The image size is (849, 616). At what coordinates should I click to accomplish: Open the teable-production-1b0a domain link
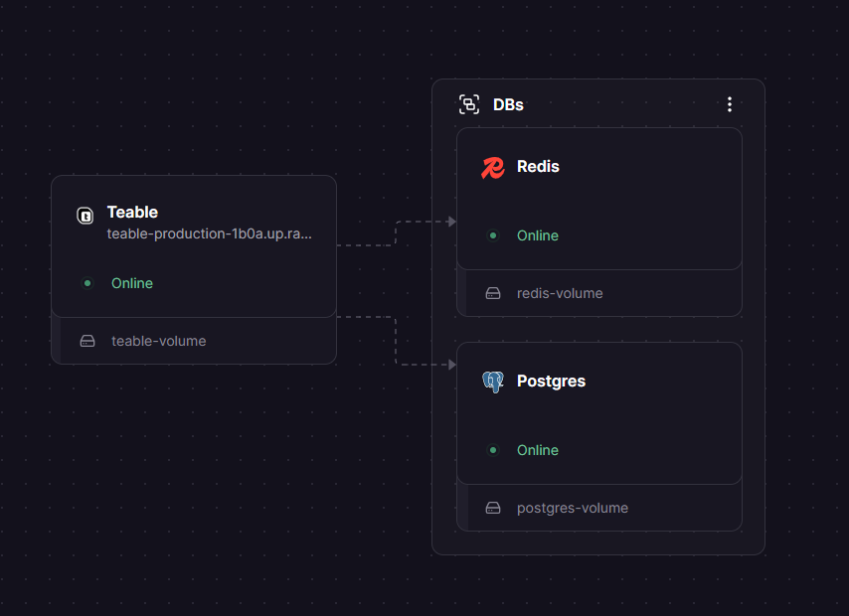click(x=209, y=233)
